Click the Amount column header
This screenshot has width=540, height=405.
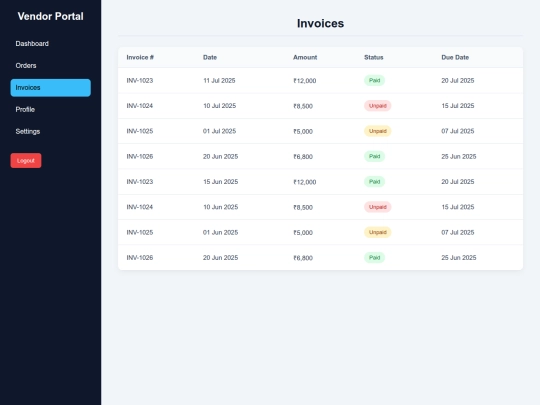(305, 58)
